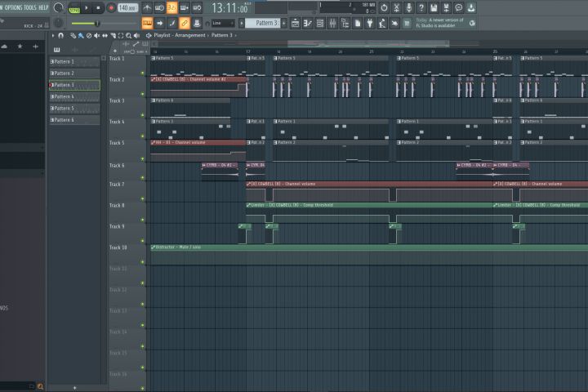Viewport: 588px width, 392px height.
Task: Enable the metronome icon
Action: [x=147, y=7]
